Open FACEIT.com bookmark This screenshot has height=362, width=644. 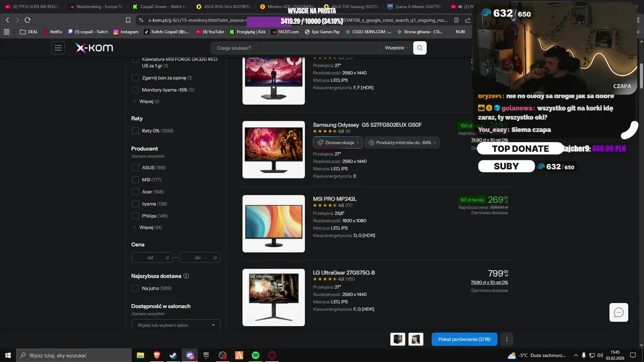coord(284,32)
